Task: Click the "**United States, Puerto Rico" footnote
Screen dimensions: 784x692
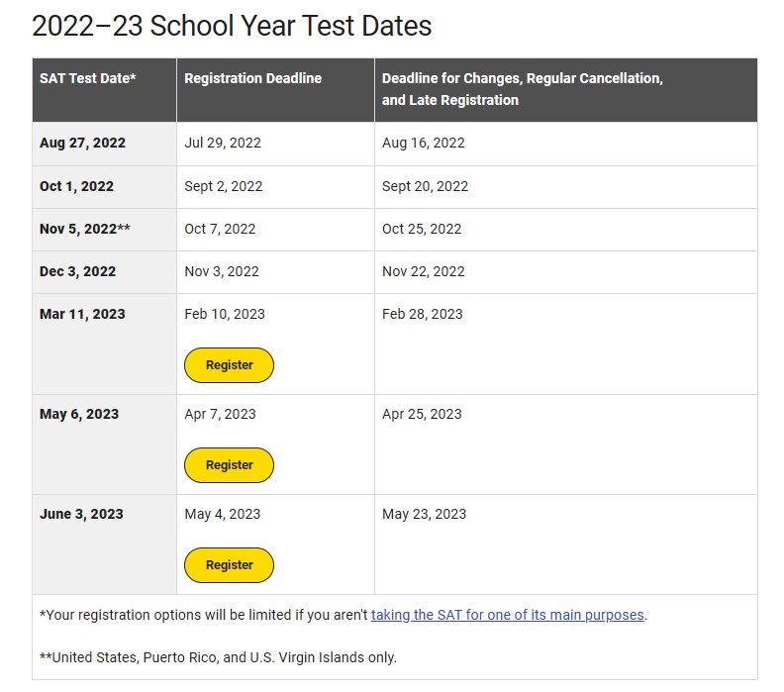Action: pos(218,657)
